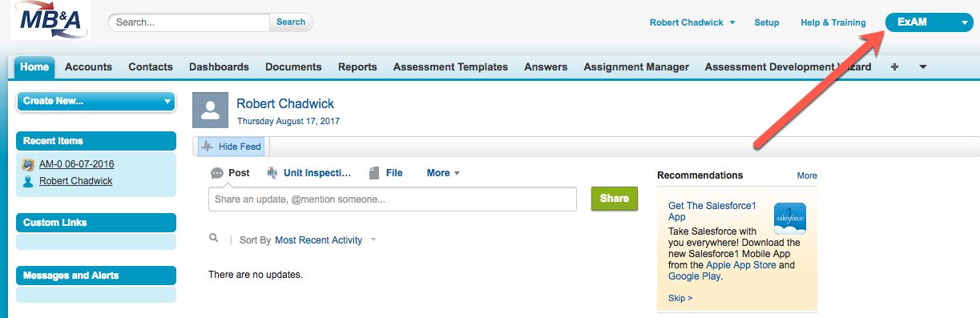
Task: Click the Share an update text field
Action: pyautogui.click(x=393, y=199)
